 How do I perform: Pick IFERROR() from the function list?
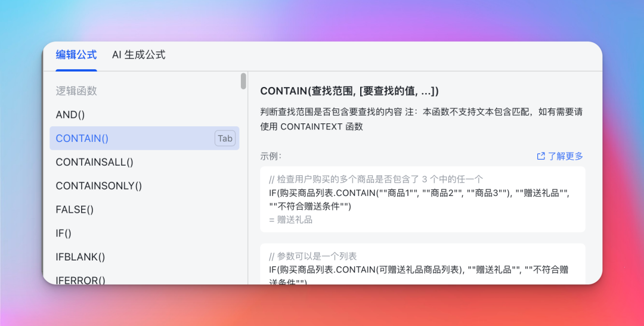(x=80, y=279)
